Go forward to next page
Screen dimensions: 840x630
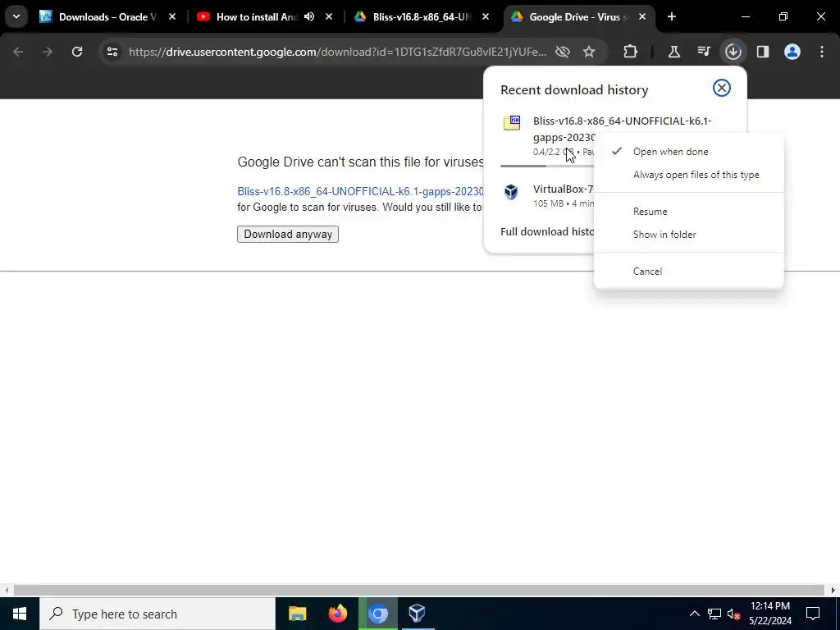coord(48,52)
